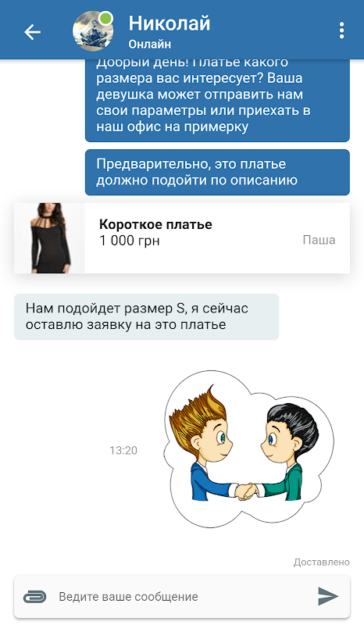The width and height of the screenshot is (364, 625).
Task: Click the green online status dot
Action: point(106,18)
